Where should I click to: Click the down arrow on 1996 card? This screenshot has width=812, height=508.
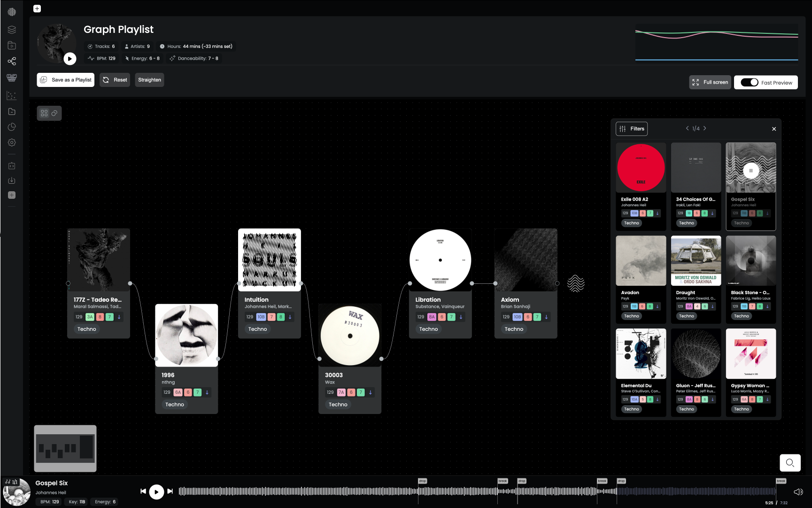pos(207,392)
